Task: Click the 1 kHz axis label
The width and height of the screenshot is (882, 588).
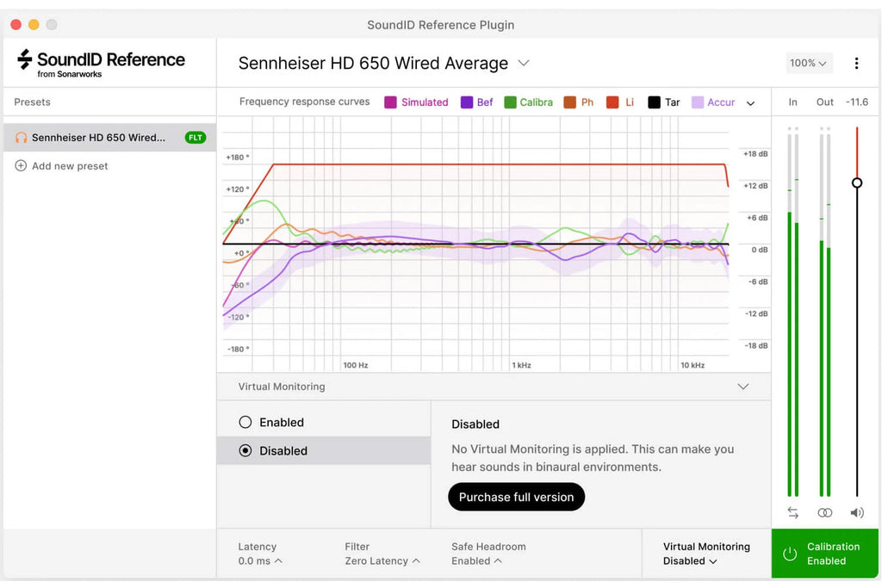Action: coord(521,365)
